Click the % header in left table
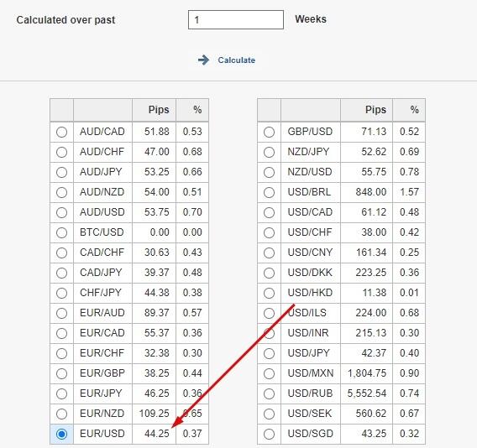This screenshot has width=477, height=448. [x=197, y=110]
